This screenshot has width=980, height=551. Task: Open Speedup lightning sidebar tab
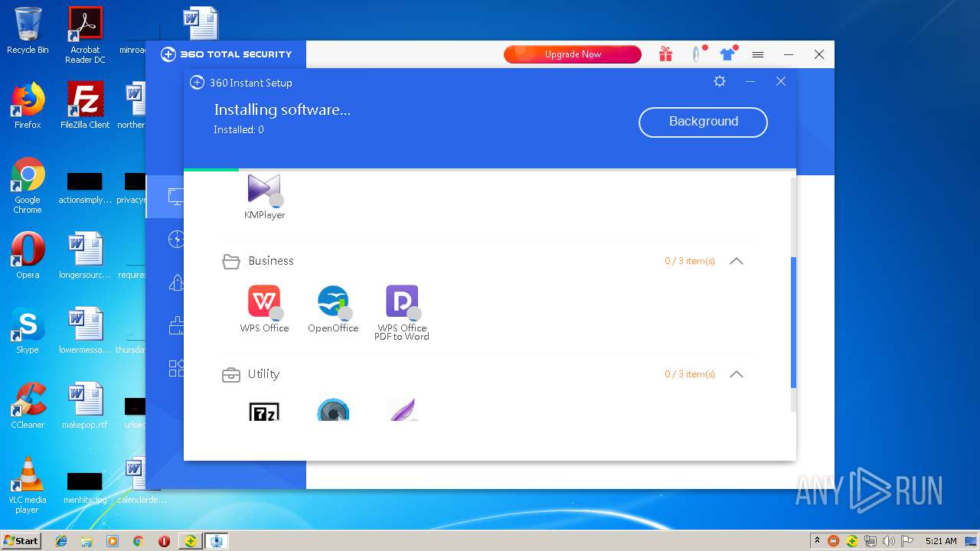(176, 240)
